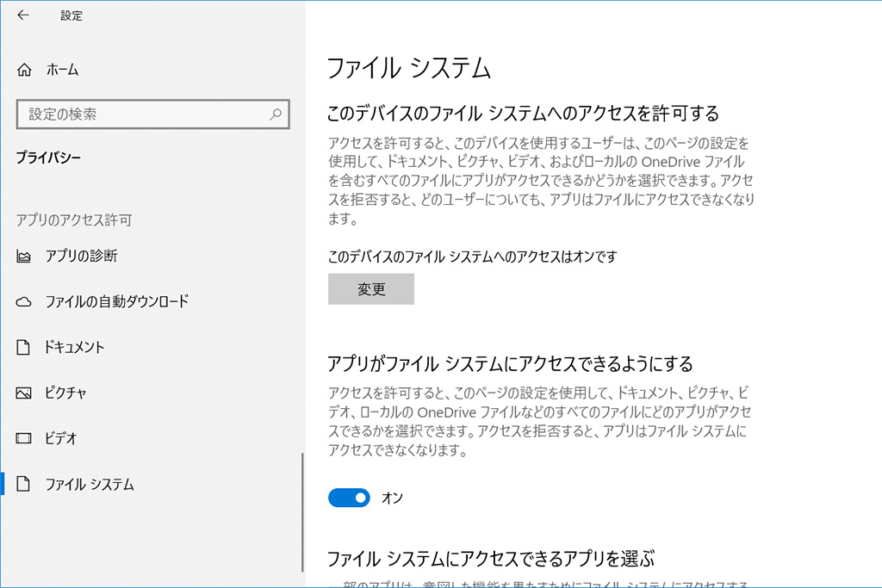Screen dimensions: 882x588
Task: Open the ピクチャ privacy page
Action: (x=65, y=393)
